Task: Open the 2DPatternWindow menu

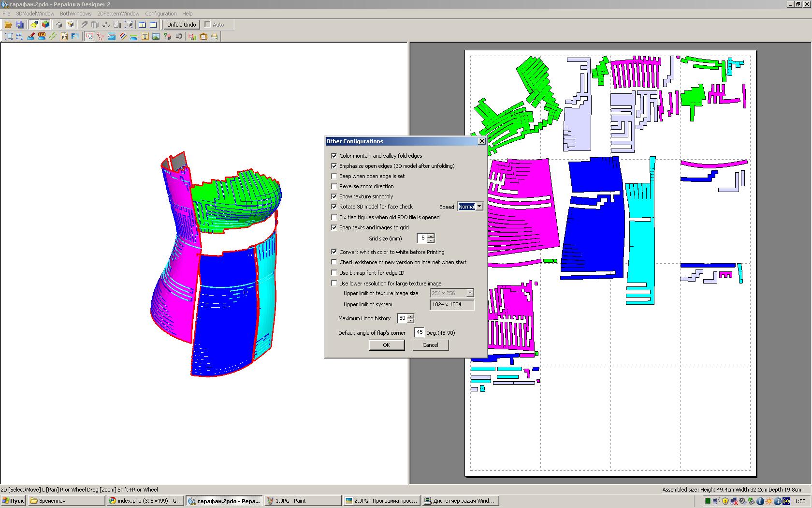Action: click(x=118, y=14)
